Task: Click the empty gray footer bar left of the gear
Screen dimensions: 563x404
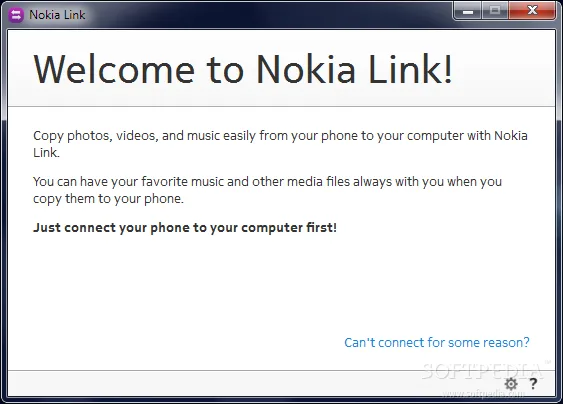Action: [251, 384]
